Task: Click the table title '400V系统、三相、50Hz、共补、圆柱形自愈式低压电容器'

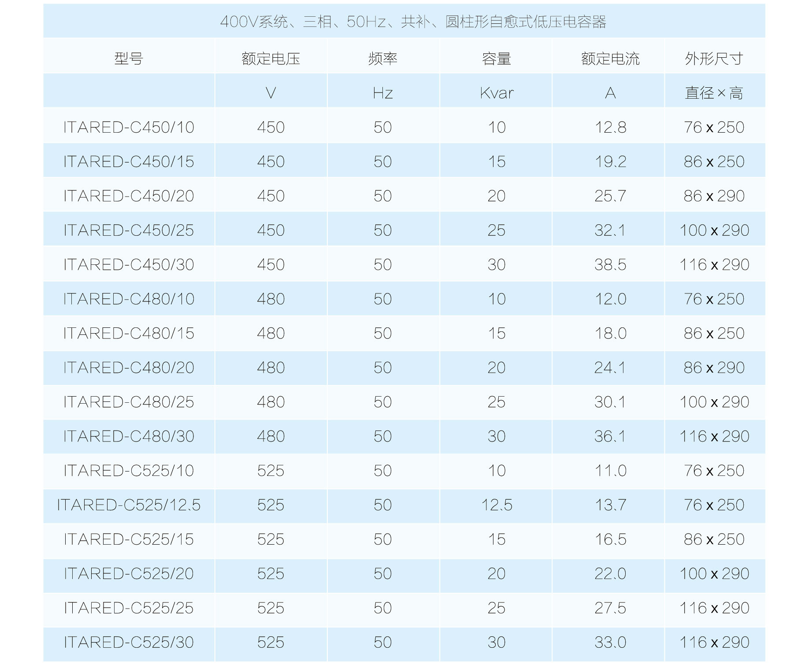Action: pos(413,22)
